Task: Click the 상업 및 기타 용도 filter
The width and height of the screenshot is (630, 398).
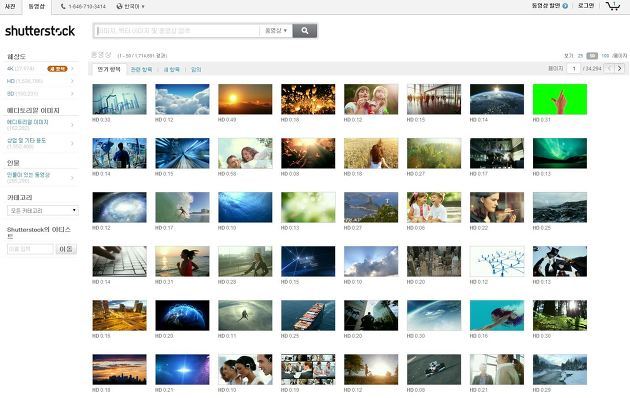Action: coord(27,141)
